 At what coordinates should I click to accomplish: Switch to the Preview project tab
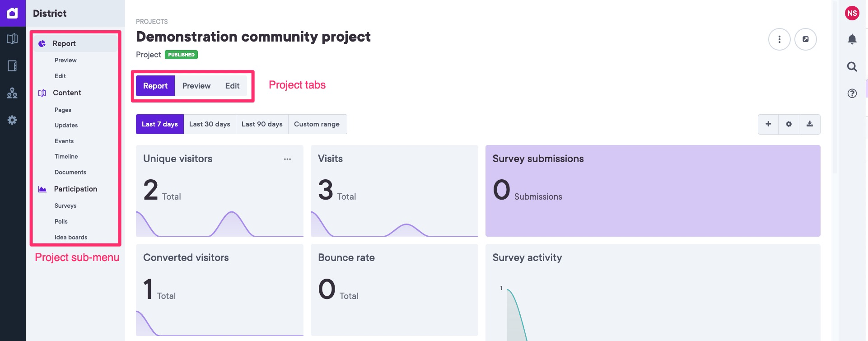coord(196,86)
